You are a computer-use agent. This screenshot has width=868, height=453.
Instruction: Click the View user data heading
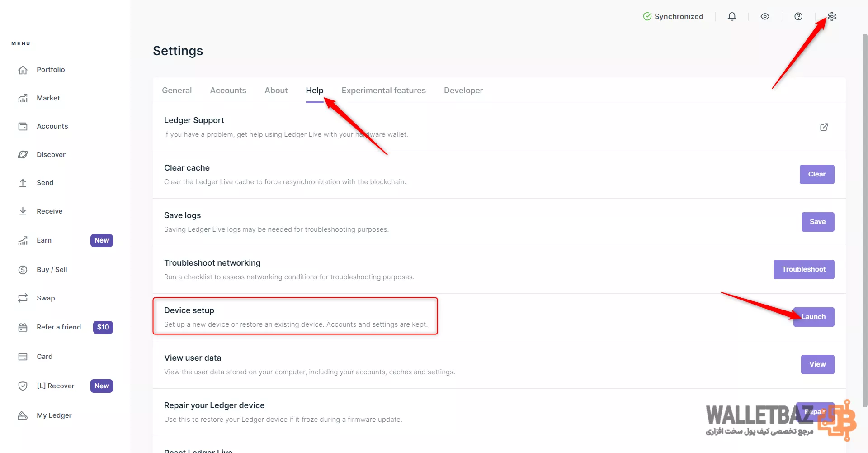pos(193,358)
